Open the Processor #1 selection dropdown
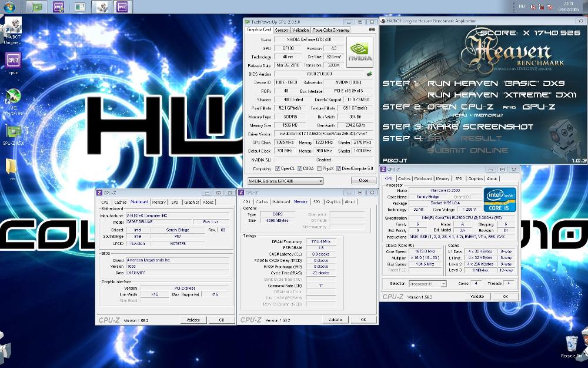Viewport: 588px width, 368px height. 442,284
